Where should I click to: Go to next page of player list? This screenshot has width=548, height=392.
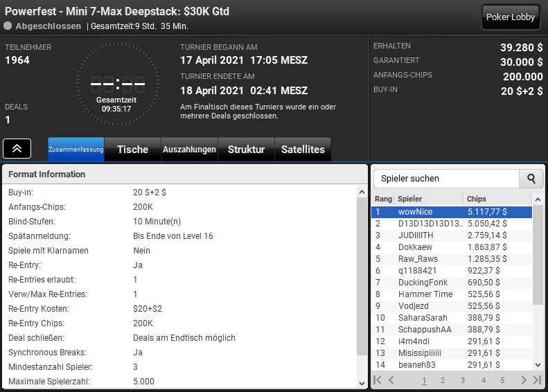pos(524,380)
